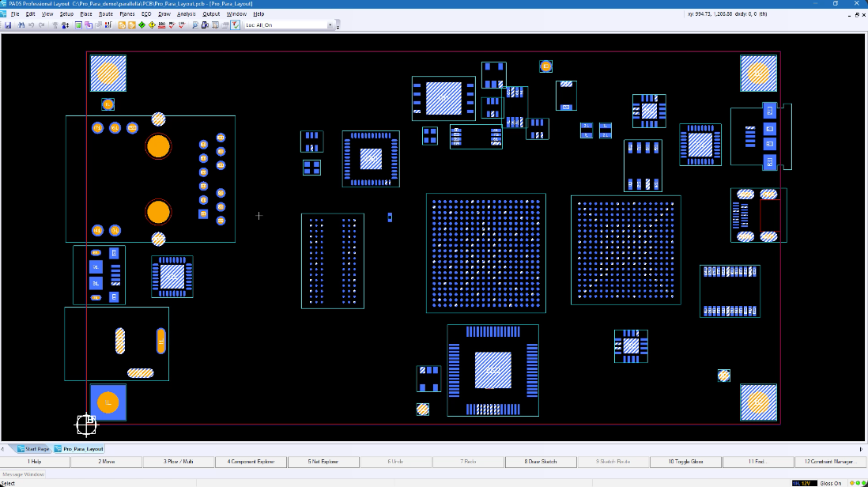Image resolution: width=868 pixels, height=487 pixels.
Task: Click the Undo arrow icon
Action: [x=30, y=25]
